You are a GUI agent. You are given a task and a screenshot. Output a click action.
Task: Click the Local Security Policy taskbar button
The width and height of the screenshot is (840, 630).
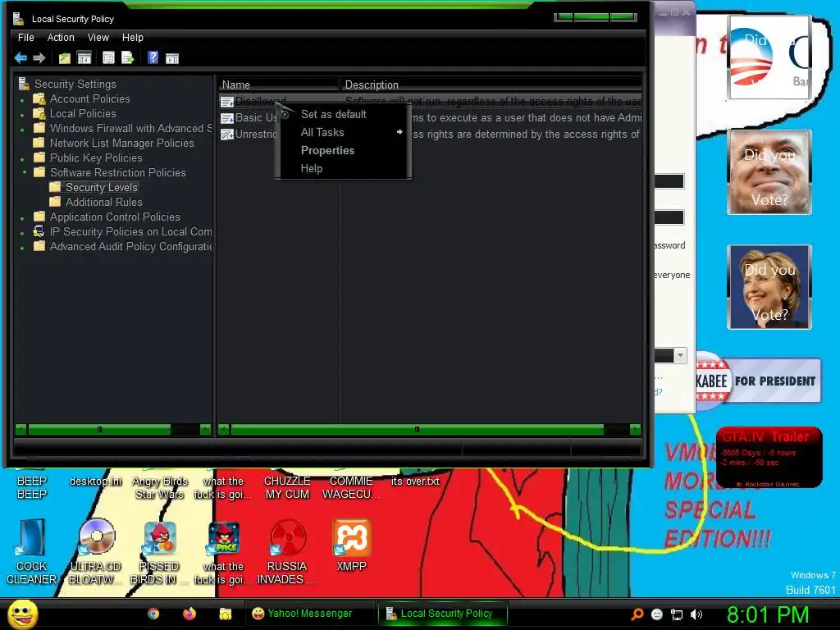[x=442, y=614]
